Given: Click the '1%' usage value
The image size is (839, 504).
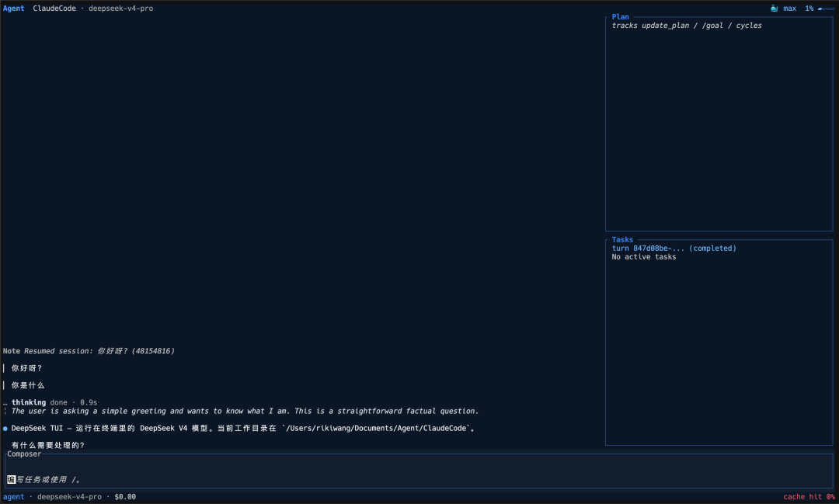Looking at the screenshot, I should pos(809,8).
